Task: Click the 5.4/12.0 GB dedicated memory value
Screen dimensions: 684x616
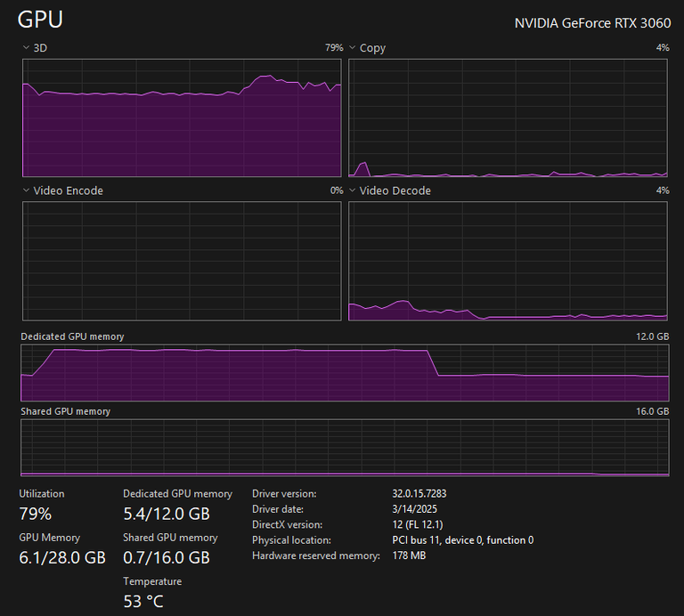Action: click(167, 514)
